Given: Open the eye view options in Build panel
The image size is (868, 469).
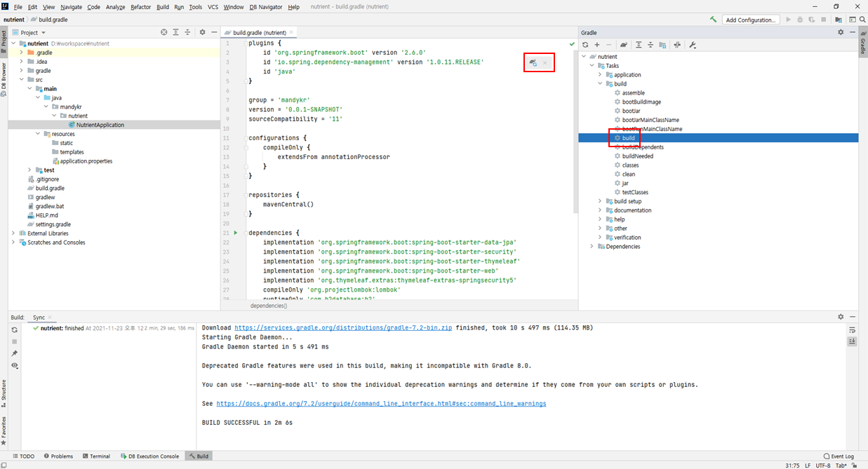Looking at the screenshot, I should (x=14, y=365).
